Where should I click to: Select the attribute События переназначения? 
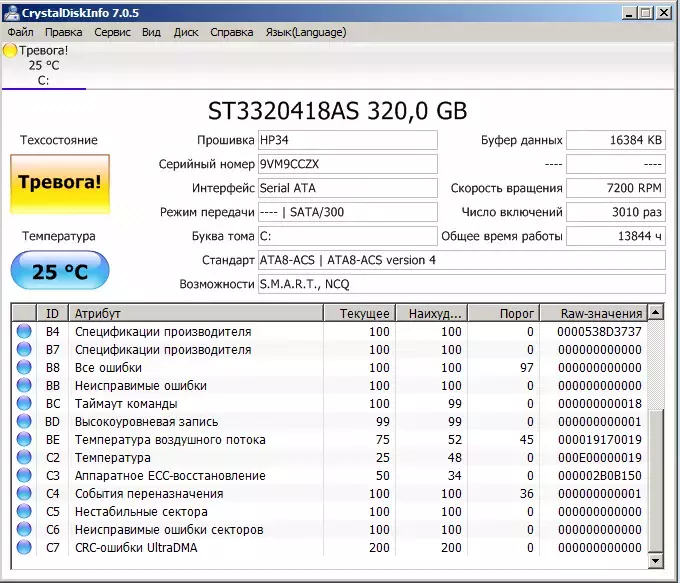click(x=149, y=494)
